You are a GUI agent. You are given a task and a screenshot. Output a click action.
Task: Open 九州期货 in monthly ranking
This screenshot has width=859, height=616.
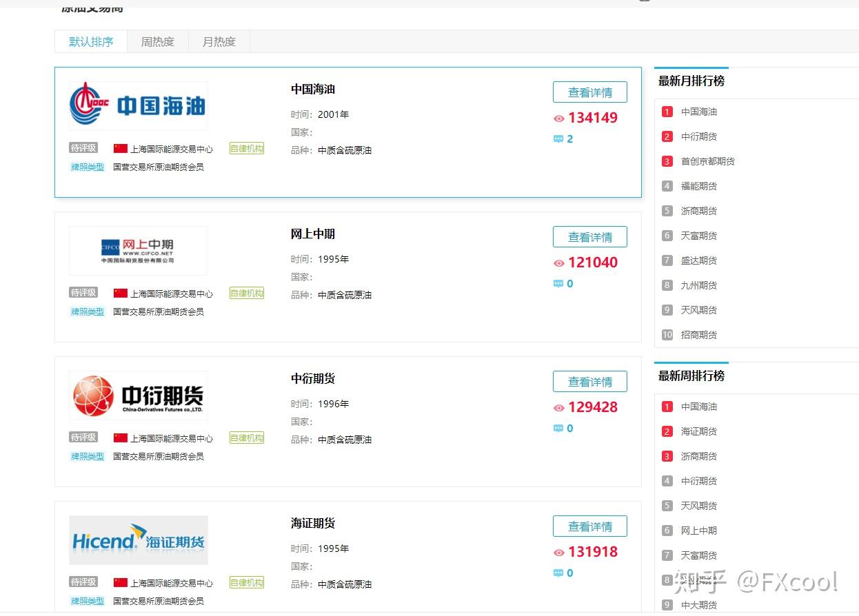(699, 285)
